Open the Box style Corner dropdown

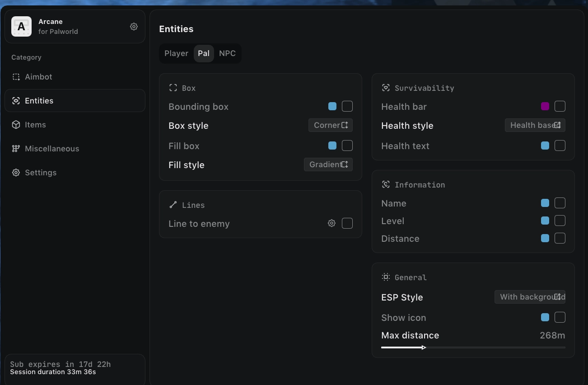[331, 125]
